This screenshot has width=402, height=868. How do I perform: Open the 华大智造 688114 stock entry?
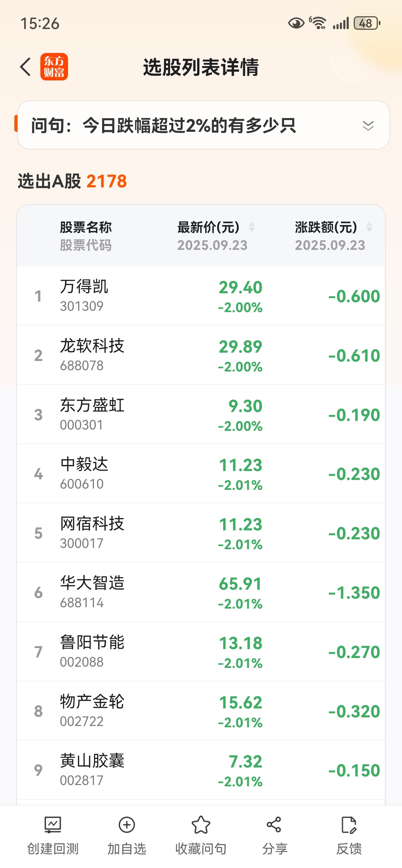point(201,593)
